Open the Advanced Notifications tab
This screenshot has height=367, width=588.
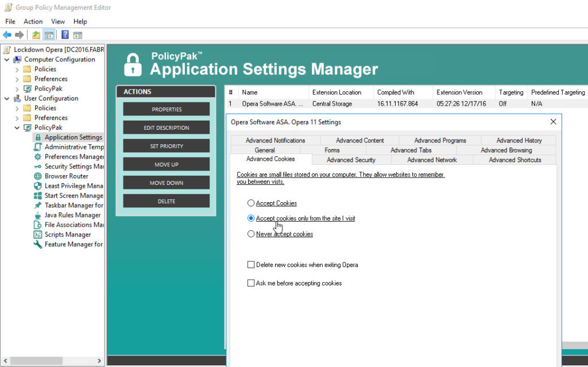point(275,140)
